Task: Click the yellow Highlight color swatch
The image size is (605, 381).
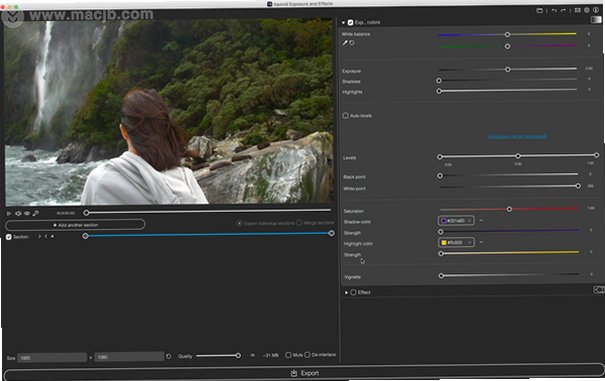Action: 444,242
